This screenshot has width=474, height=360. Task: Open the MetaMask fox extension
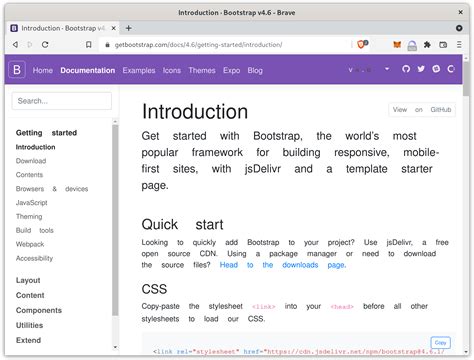397,45
